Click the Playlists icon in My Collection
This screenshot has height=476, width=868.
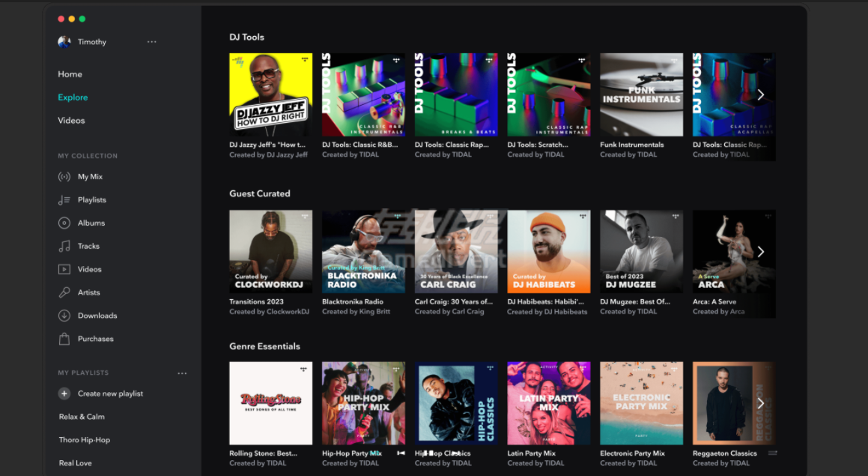(64, 200)
